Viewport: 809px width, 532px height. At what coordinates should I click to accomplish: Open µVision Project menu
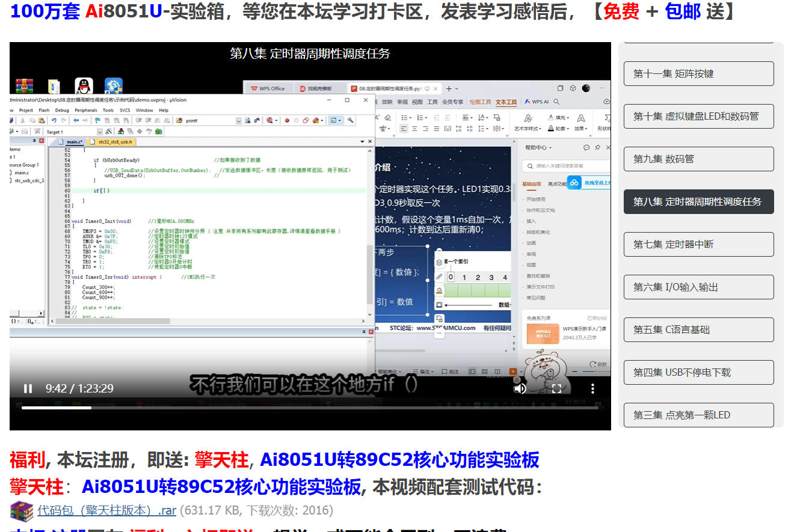pyautogui.click(x=26, y=111)
